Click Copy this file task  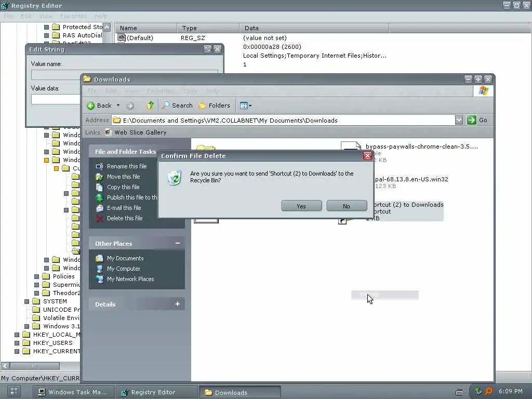point(123,187)
